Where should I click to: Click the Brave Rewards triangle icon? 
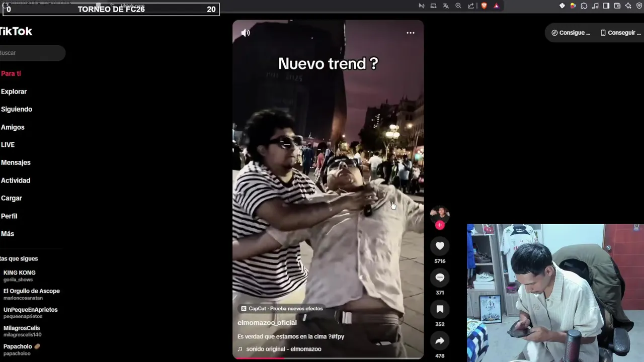(x=496, y=6)
